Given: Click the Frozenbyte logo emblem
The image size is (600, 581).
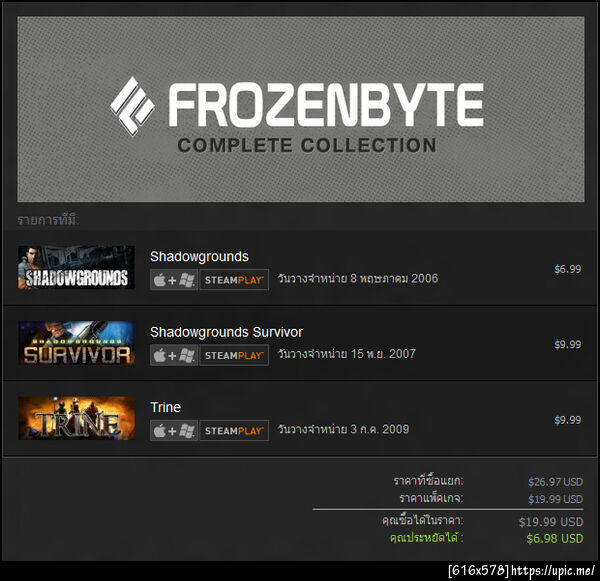Looking at the screenshot, I should (132, 106).
